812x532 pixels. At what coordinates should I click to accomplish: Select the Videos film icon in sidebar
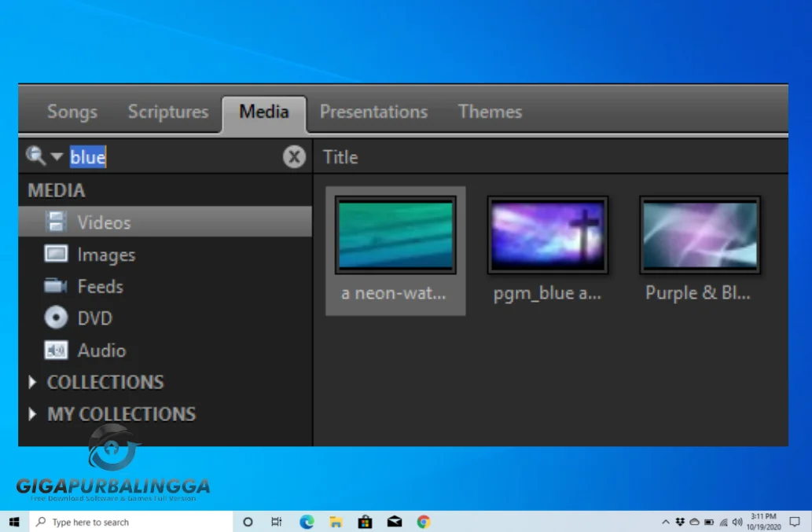[x=56, y=222]
